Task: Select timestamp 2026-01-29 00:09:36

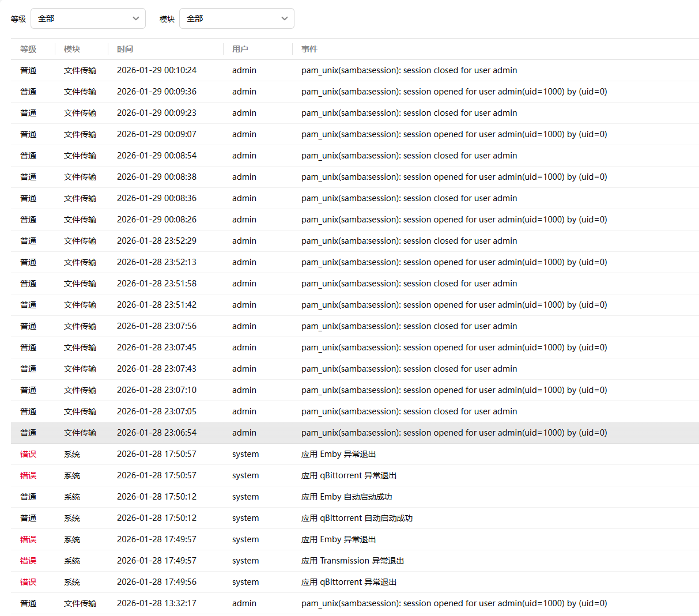Action: (157, 92)
